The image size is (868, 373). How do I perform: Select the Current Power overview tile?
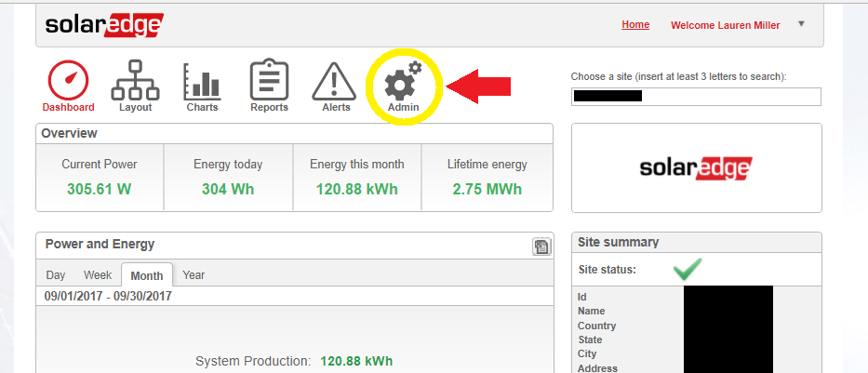pyautogui.click(x=100, y=177)
